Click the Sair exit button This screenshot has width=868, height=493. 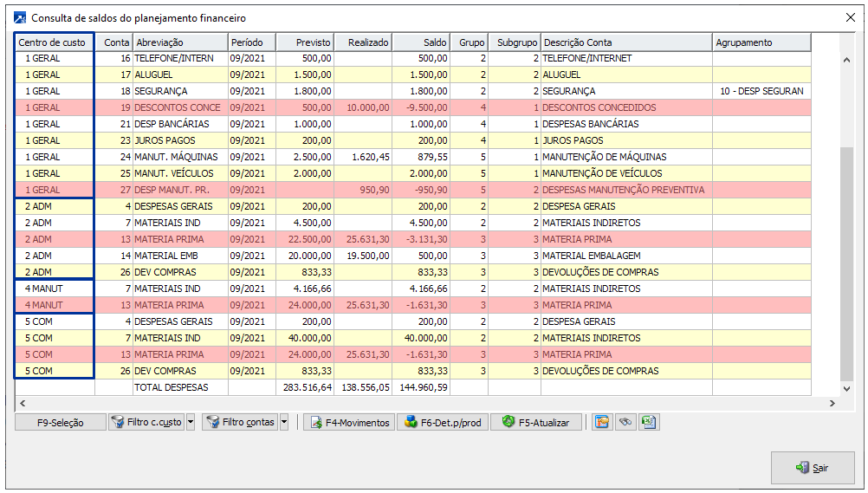pyautogui.click(x=812, y=468)
